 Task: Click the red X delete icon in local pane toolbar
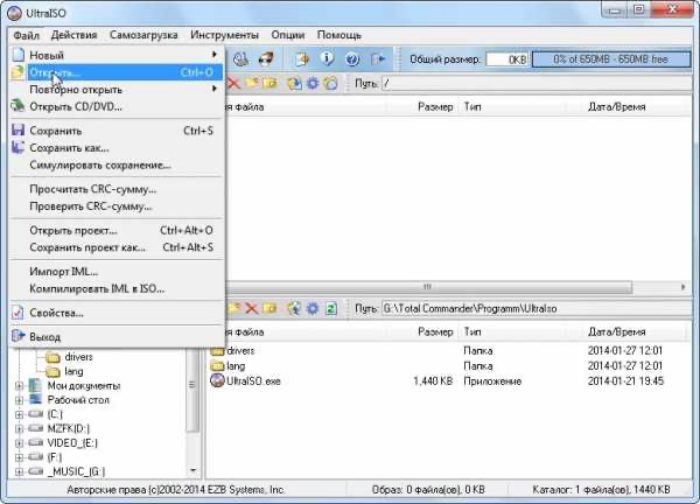(251, 308)
